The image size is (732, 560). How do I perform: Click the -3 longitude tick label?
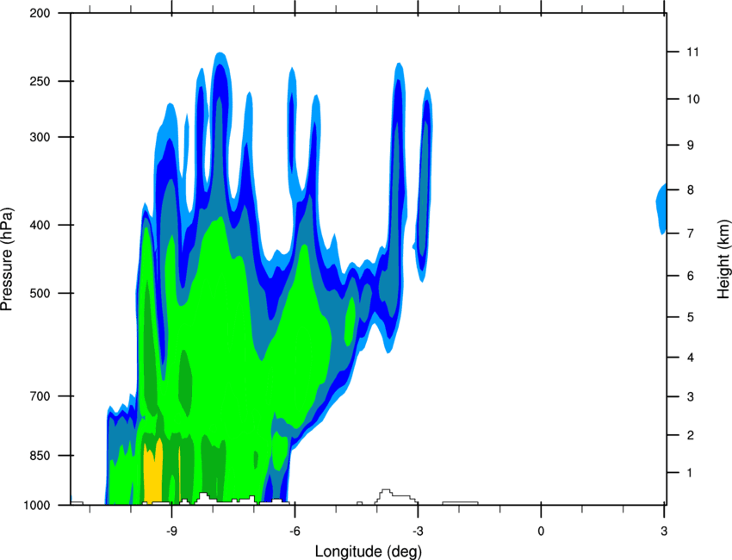(x=418, y=532)
